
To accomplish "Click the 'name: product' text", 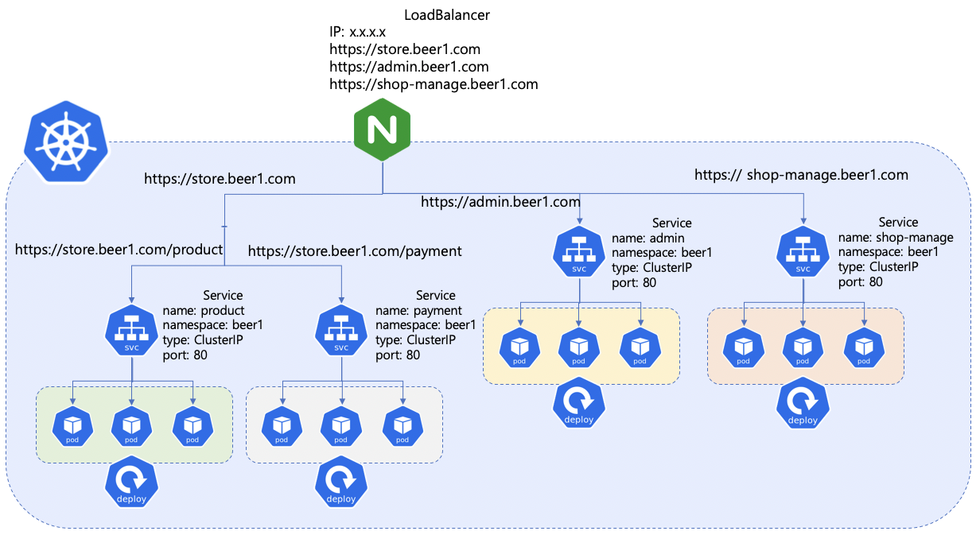I will [204, 310].
